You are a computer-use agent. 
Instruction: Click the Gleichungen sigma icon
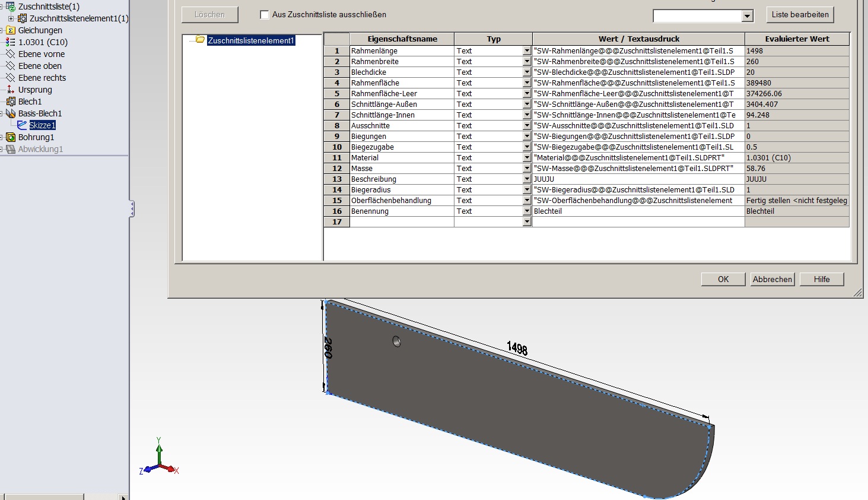coord(10,30)
